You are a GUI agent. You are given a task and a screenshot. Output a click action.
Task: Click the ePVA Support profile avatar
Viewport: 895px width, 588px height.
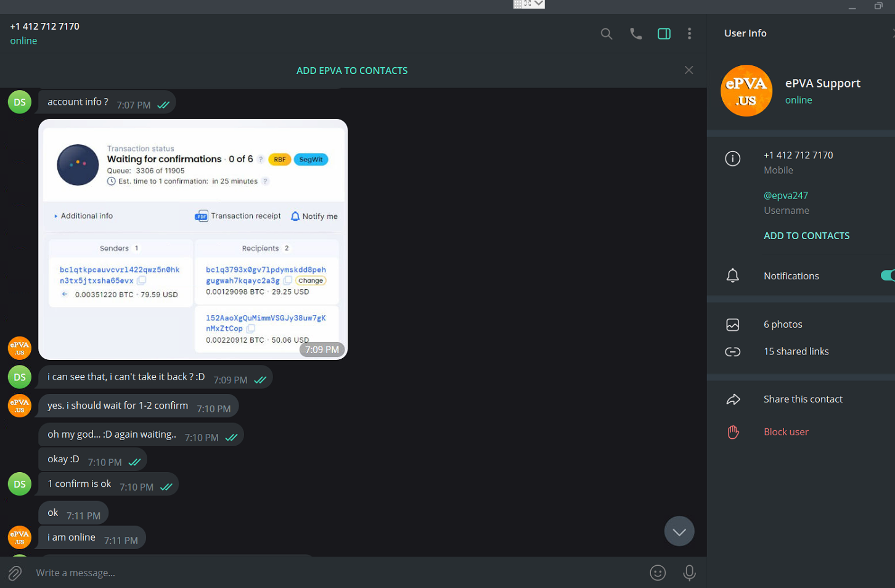tap(746, 91)
